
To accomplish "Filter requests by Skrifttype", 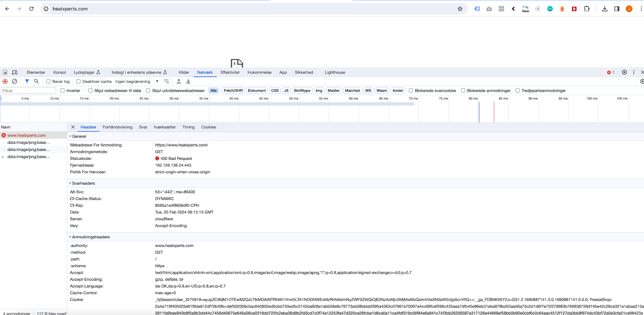I will [x=302, y=90].
